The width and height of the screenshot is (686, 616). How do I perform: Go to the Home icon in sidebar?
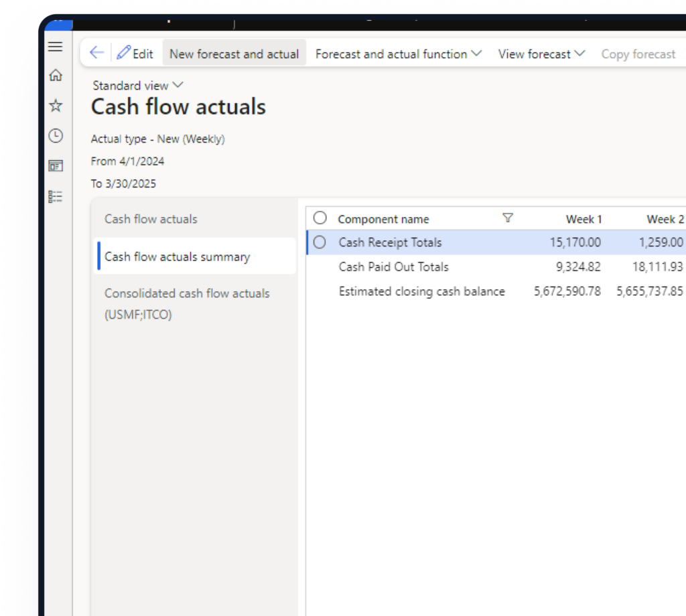[x=56, y=76]
